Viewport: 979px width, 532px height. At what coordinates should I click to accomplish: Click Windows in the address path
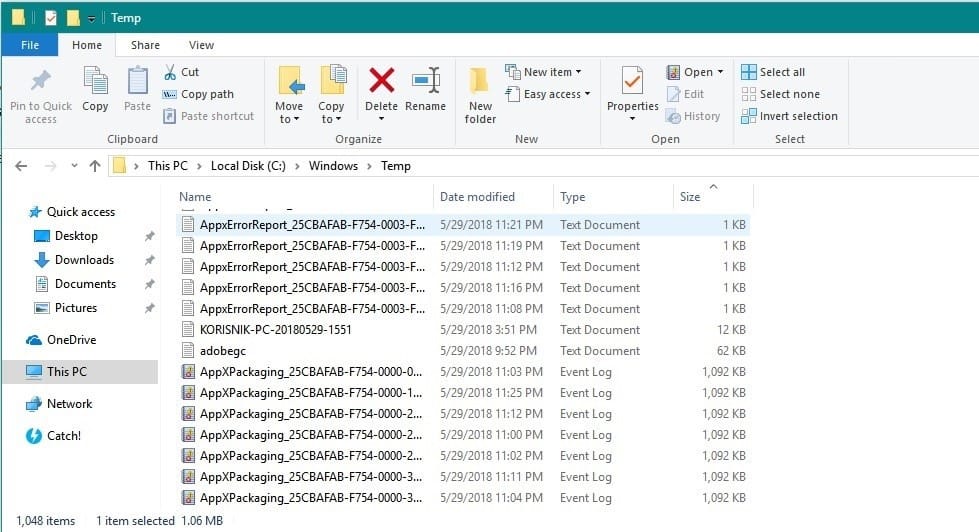[333, 166]
